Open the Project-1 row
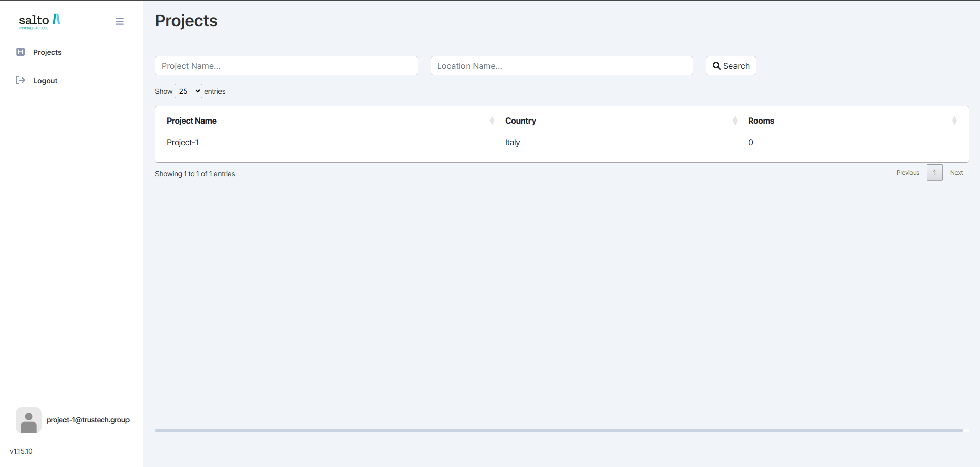The width and height of the screenshot is (980, 467). (183, 143)
